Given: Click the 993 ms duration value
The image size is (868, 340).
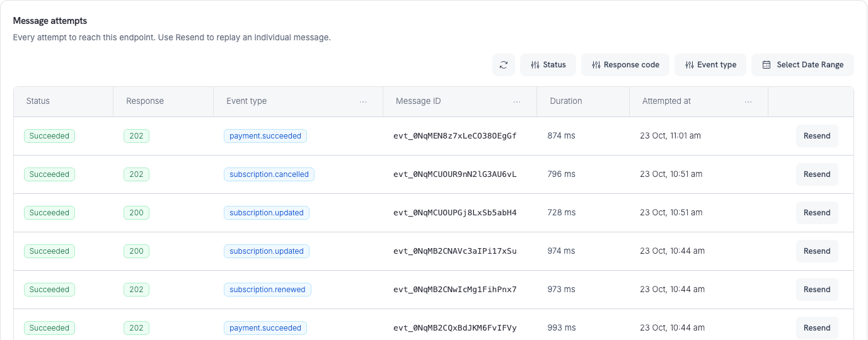Looking at the screenshot, I should coord(561,328).
